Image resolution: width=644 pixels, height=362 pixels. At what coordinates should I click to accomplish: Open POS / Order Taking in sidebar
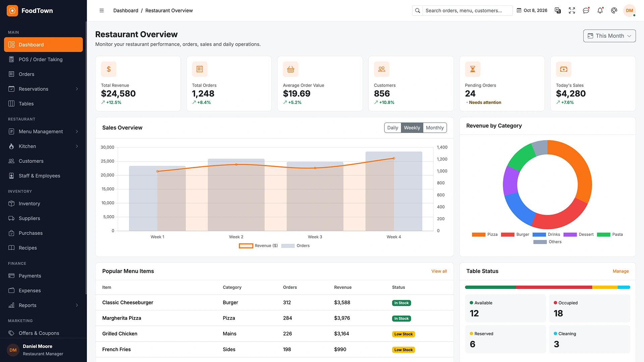point(43,59)
